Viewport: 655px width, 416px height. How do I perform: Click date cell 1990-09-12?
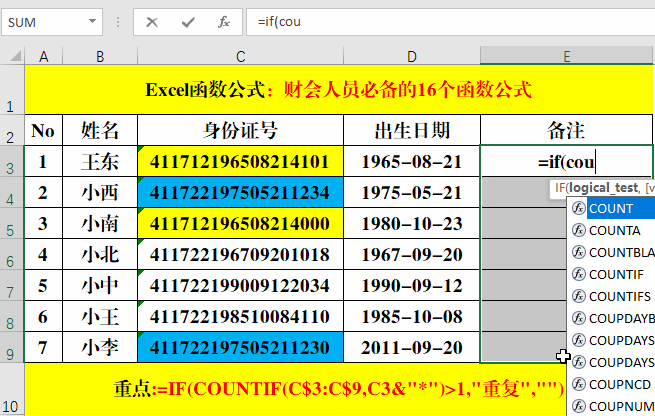click(412, 285)
